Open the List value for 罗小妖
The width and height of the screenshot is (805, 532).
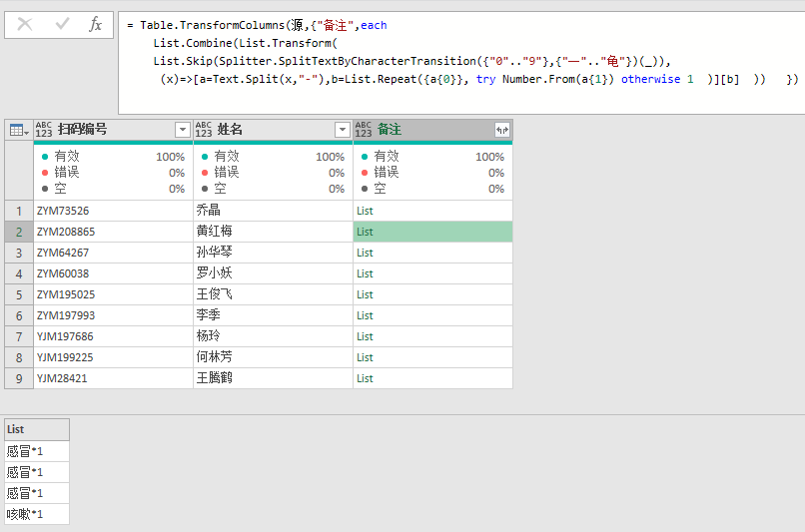click(365, 273)
